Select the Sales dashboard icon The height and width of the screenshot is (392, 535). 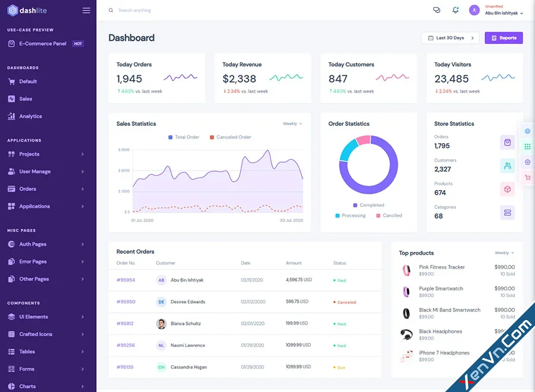[x=12, y=99]
